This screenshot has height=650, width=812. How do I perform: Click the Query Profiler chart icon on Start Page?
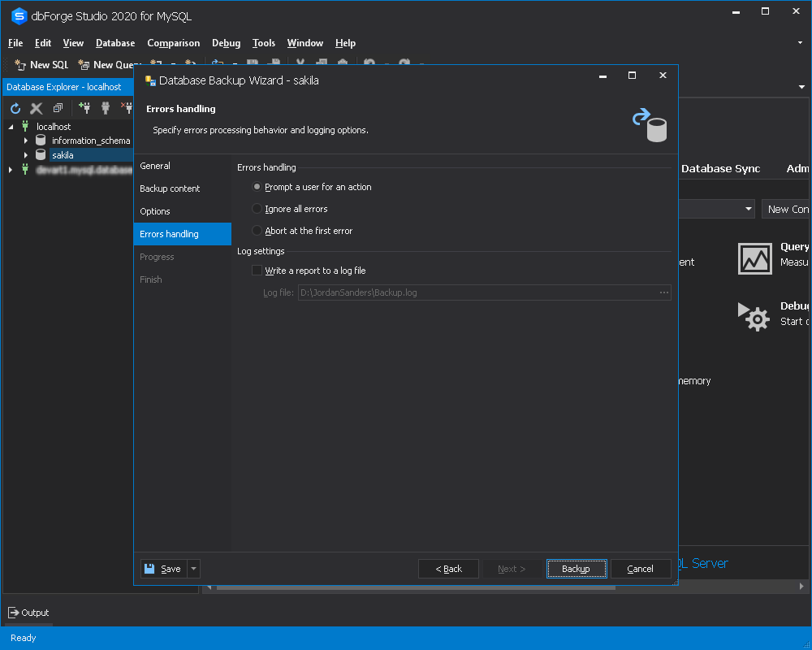pyautogui.click(x=754, y=258)
